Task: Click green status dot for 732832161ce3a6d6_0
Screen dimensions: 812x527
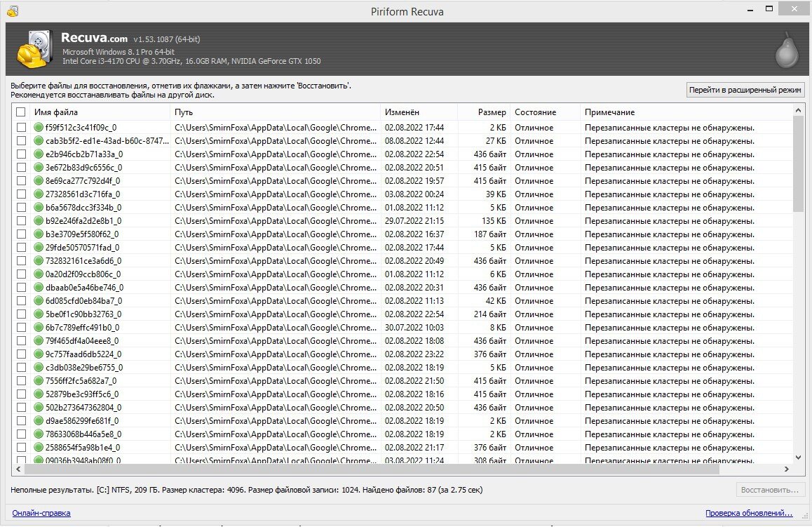Action: coord(39,260)
